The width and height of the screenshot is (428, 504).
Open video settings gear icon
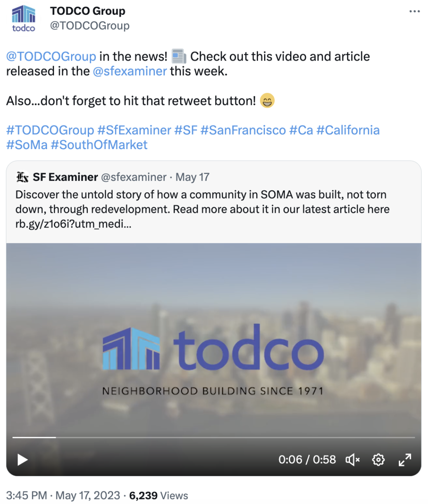(378, 460)
